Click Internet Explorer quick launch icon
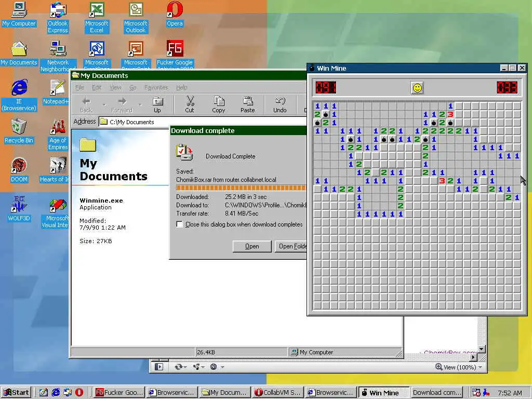This screenshot has height=399, width=532. (56, 392)
